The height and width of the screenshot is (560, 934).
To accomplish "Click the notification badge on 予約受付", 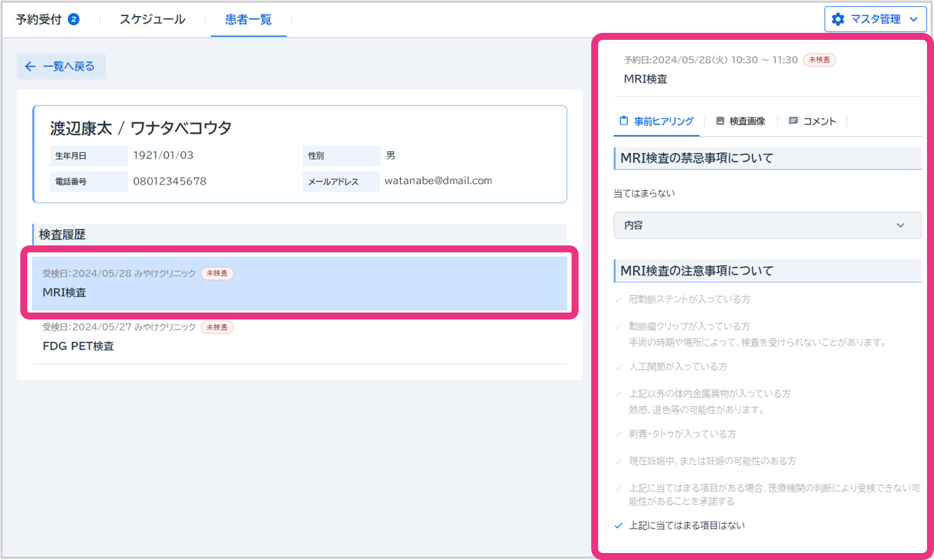I will click(73, 19).
